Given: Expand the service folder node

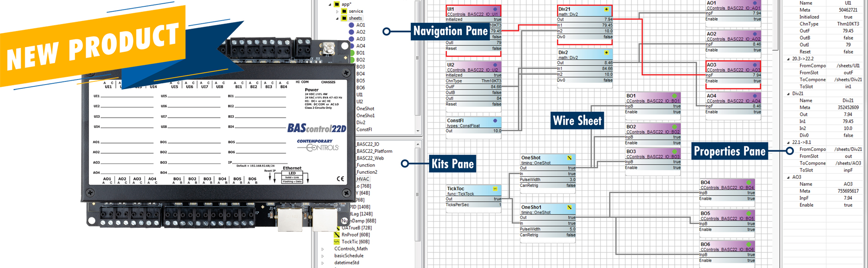Looking at the screenshot, I should pos(338,11).
